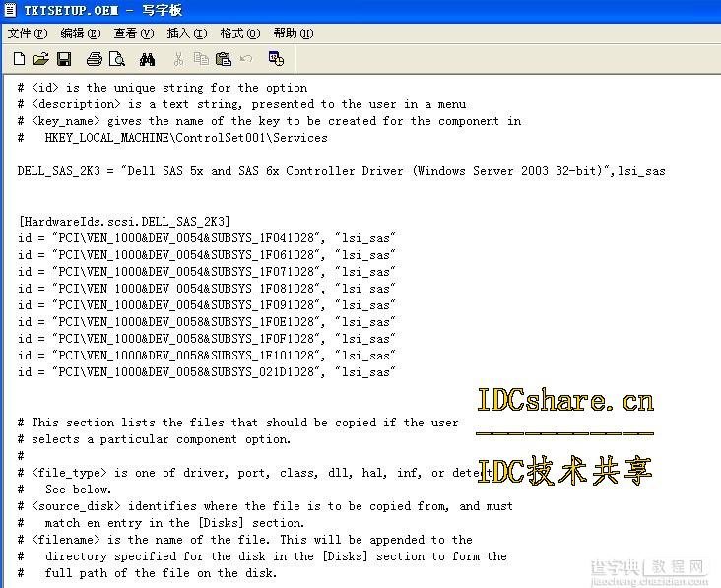Open Print Preview from toolbar
This screenshot has width=721, height=588.
[117, 59]
